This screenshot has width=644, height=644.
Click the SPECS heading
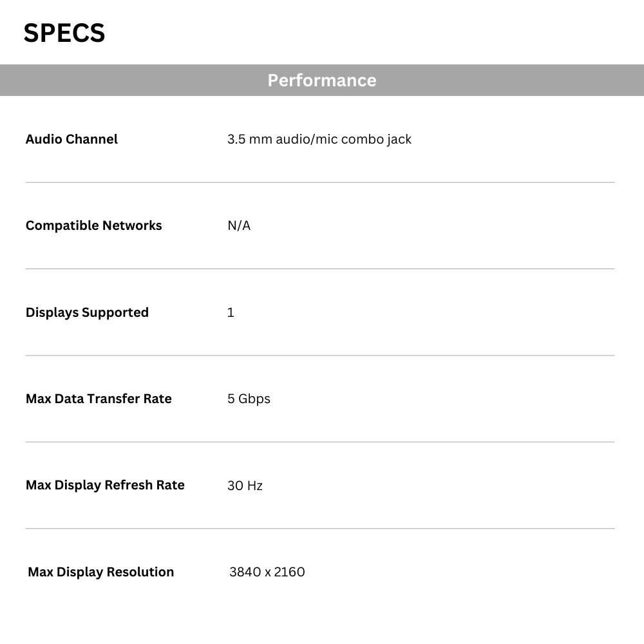click(64, 33)
